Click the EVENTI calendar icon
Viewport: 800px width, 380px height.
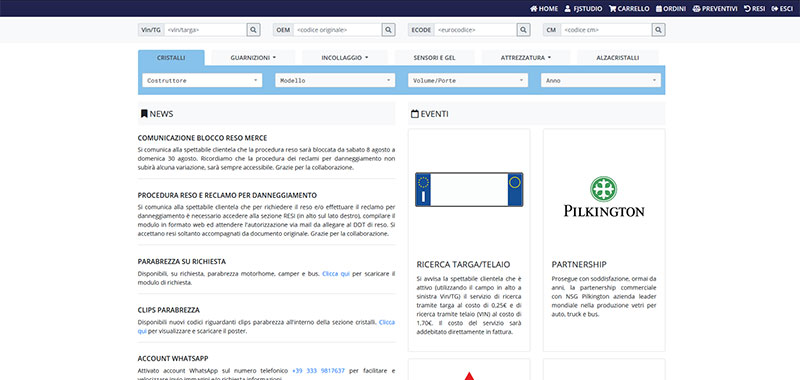tap(415, 114)
